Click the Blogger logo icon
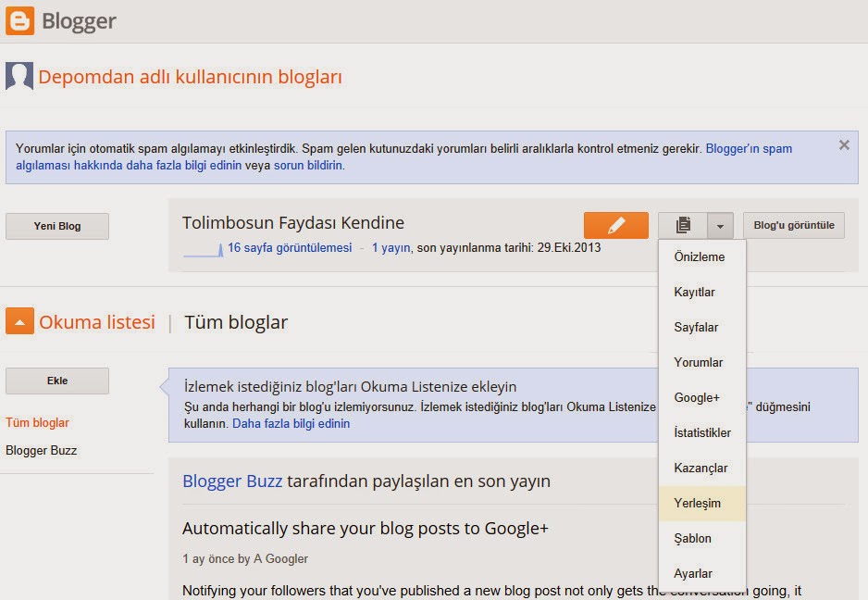 point(19,20)
